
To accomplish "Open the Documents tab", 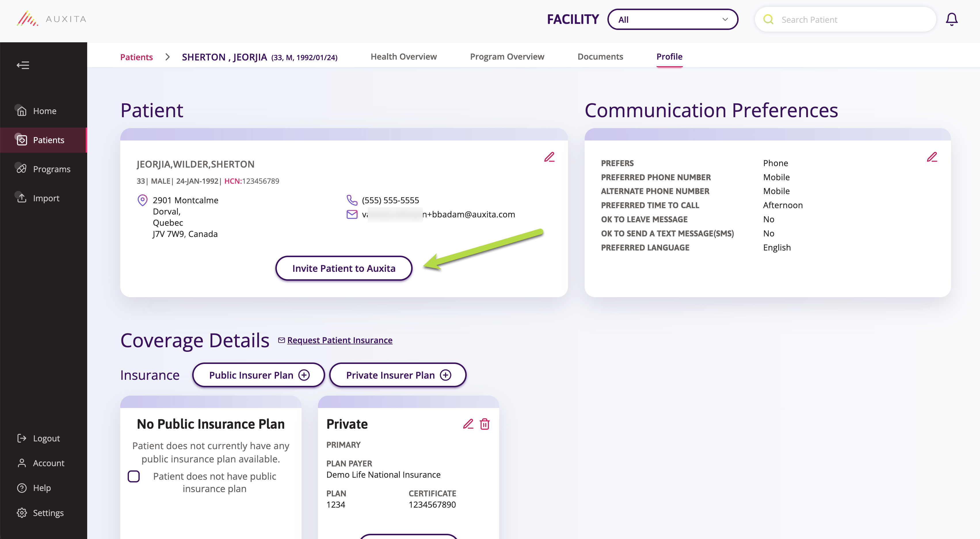I will (600, 57).
